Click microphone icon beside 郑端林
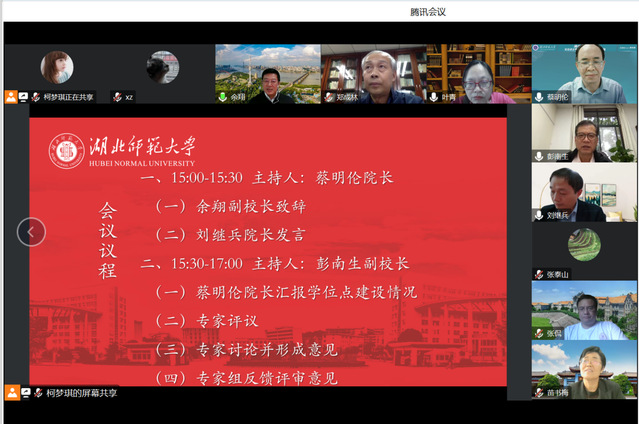The width and height of the screenshot is (639, 424). [x=328, y=97]
